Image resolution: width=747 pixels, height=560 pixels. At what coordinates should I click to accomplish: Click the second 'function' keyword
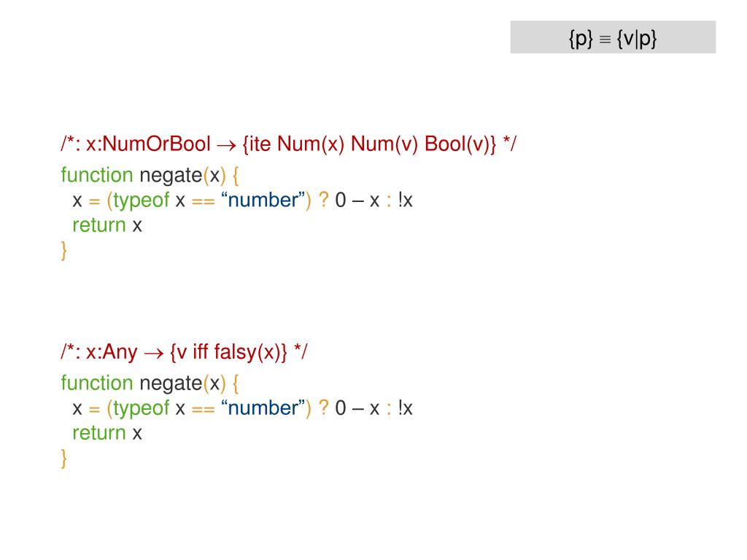click(97, 383)
